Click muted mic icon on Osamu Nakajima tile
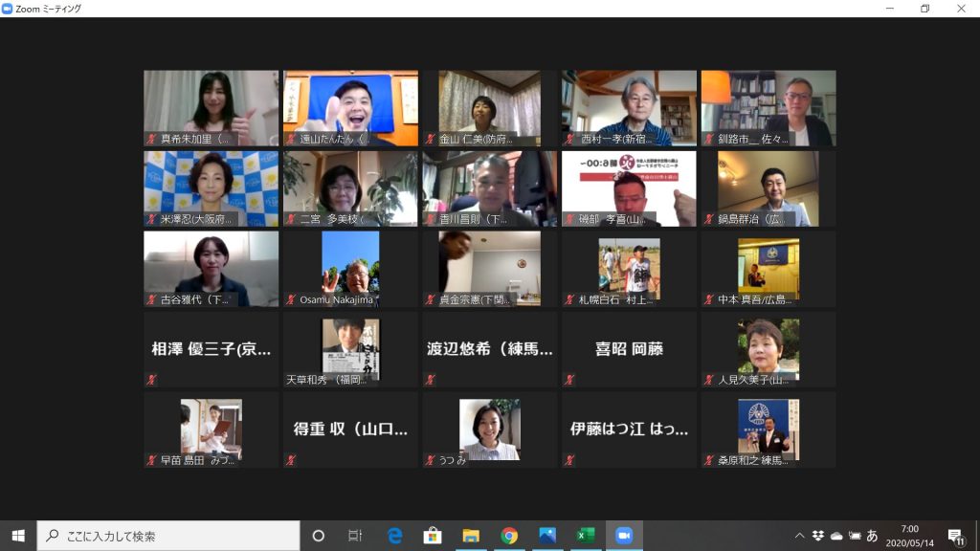 point(291,299)
